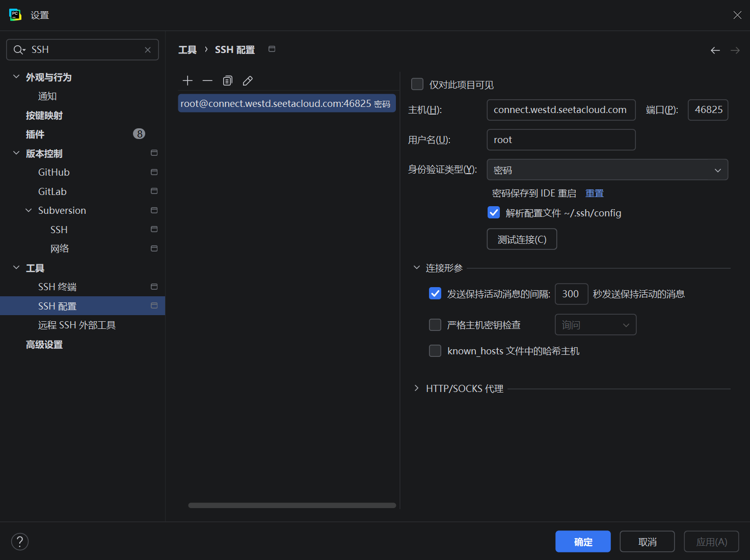Remove the selected SSH configuration
Image resolution: width=750 pixels, height=560 pixels.
(x=207, y=80)
